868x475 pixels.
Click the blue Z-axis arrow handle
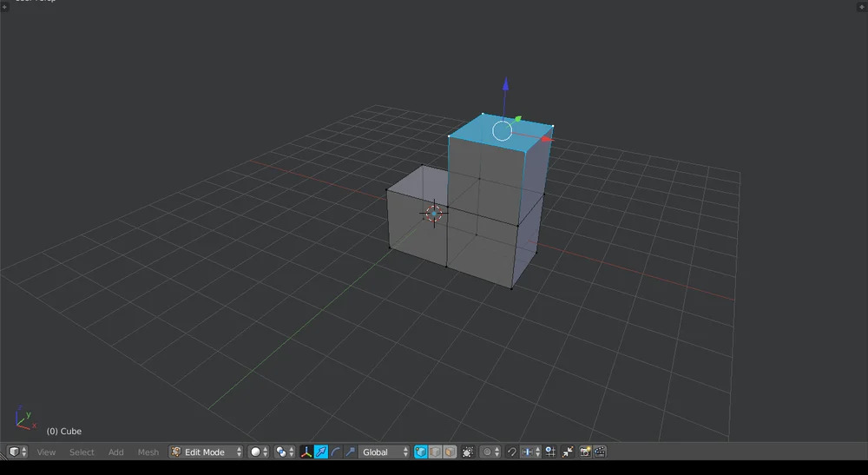[x=505, y=85]
